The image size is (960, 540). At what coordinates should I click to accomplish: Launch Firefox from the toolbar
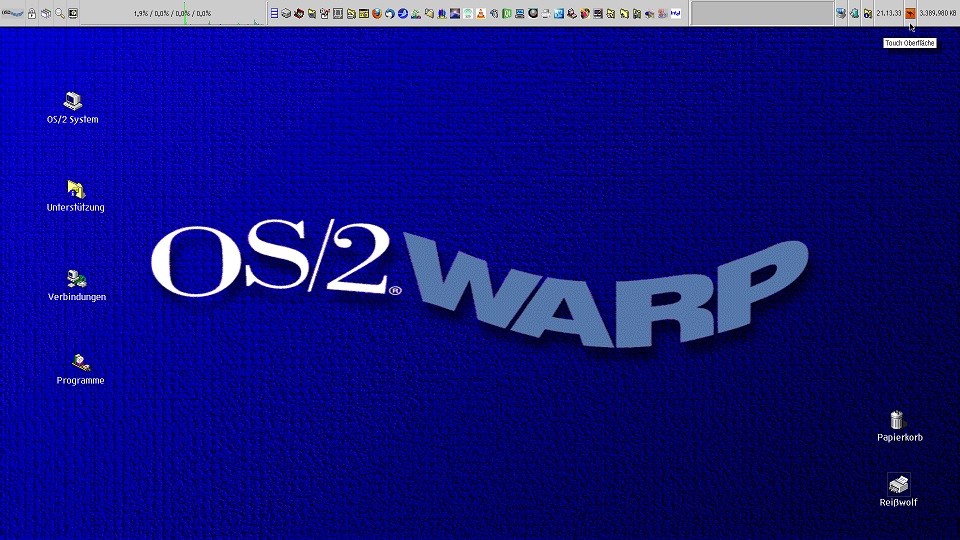point(377,13)
